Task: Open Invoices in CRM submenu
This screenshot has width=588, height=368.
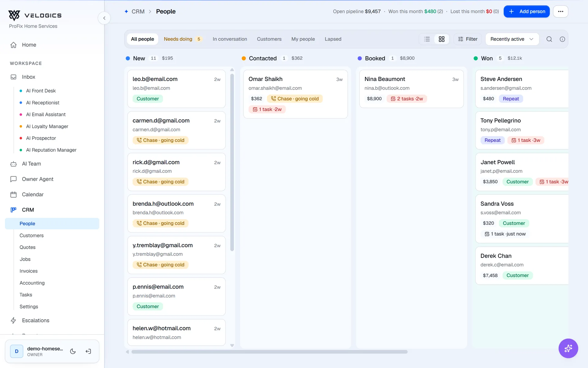Action: pyautogui.click(x=28, y=271)
